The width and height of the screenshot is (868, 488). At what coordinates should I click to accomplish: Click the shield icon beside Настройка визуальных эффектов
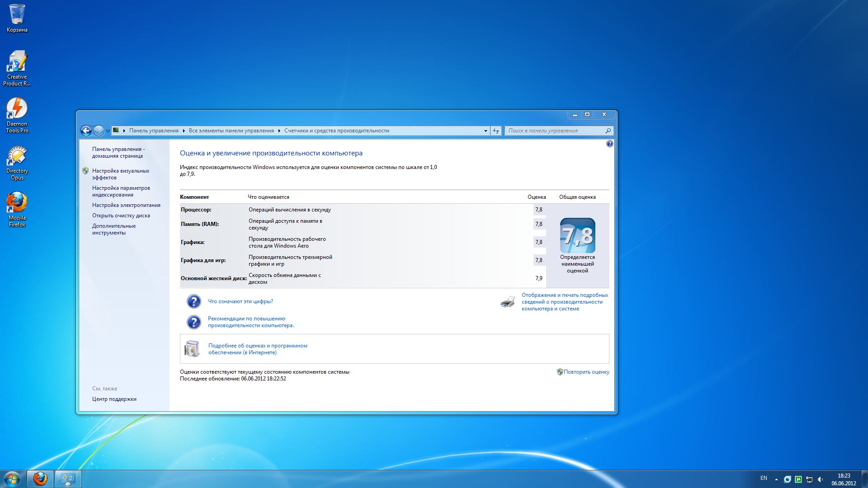[x=85, y=171]
